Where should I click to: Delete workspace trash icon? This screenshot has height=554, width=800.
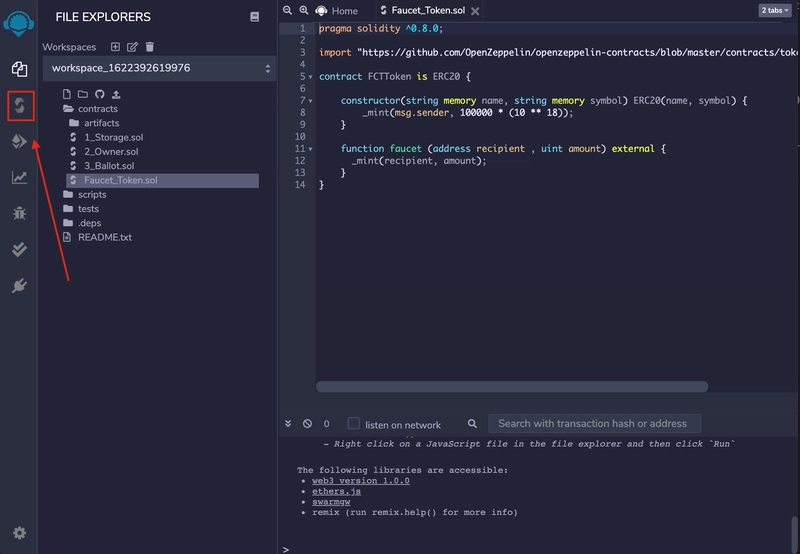149,47
